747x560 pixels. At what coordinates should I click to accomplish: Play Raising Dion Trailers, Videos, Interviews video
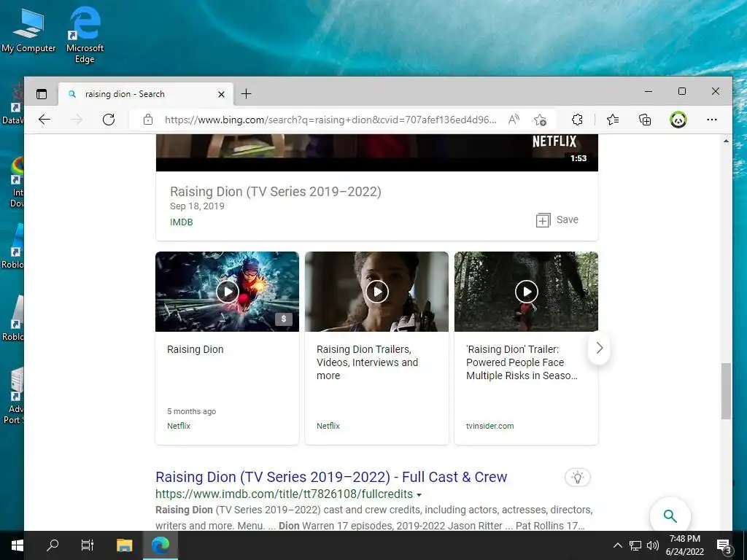[x=377, y=292]
